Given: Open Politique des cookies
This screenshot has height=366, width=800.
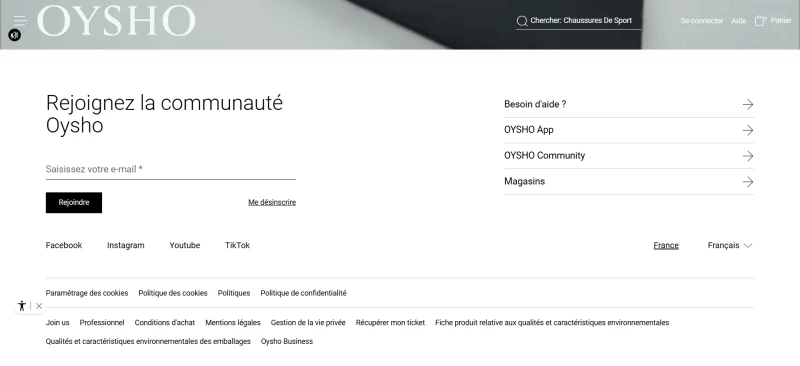Looking at the screenshot, I should 173,293.
